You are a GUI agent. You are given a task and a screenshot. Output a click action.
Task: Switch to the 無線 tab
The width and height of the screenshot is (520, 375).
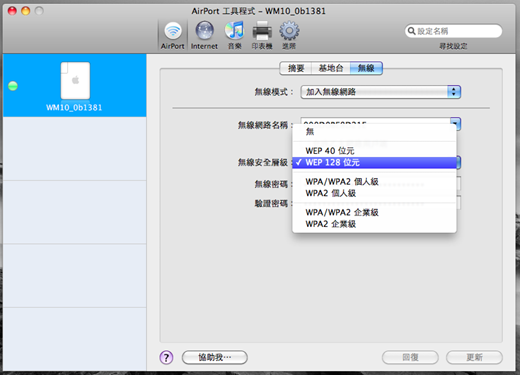coord(366,68)
